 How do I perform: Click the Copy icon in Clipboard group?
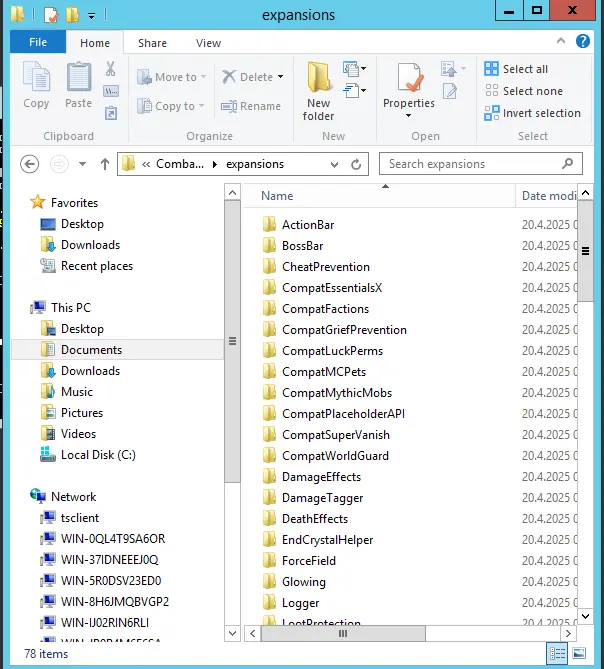tap(36, 76)
